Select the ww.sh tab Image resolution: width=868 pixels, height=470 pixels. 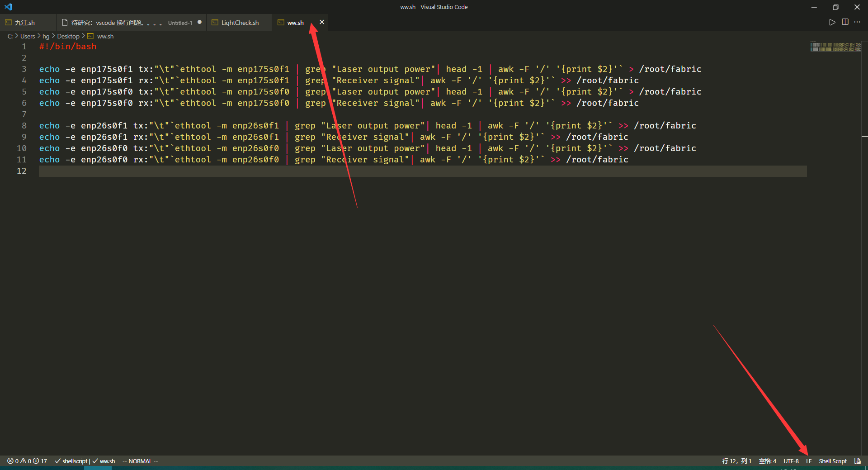pos(295,23)
